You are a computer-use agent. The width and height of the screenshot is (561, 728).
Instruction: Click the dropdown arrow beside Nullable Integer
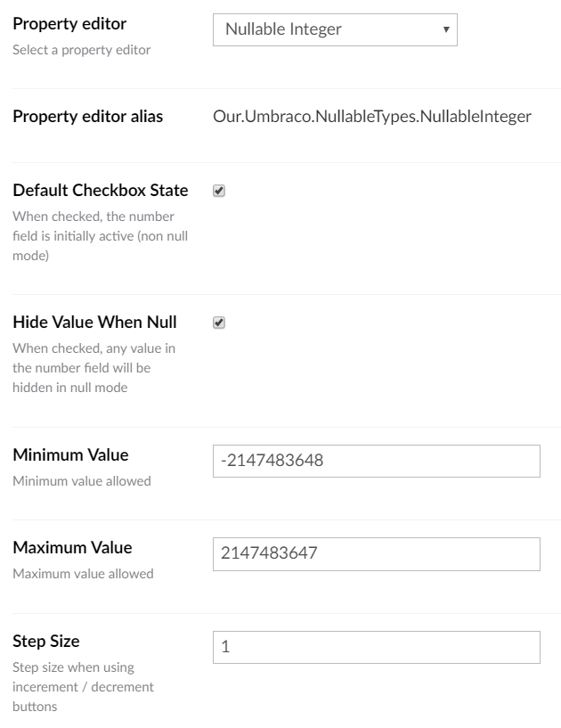coord(446,29)
